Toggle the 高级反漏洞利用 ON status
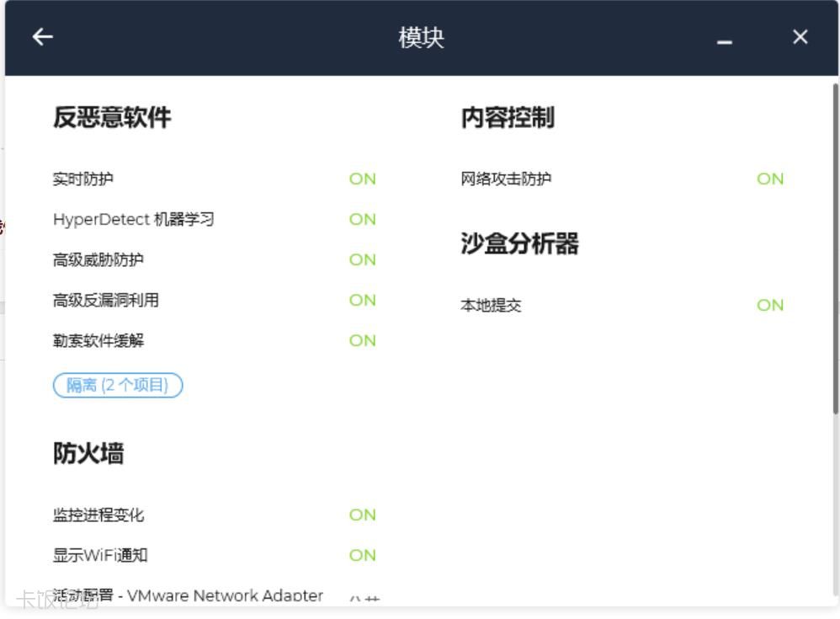 (x=362, y=300)
